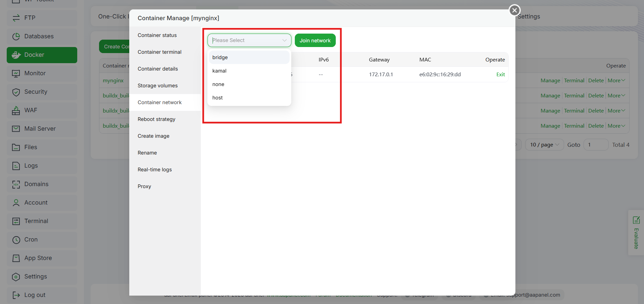This screenshot has width=644, height=304.
Task: Choose kamal from the network list
Action: 249,71
